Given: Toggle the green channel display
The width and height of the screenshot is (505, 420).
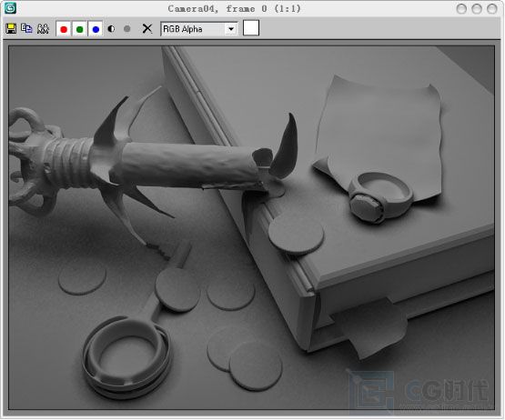Looking at the screenshot, I should coord(79,29).
